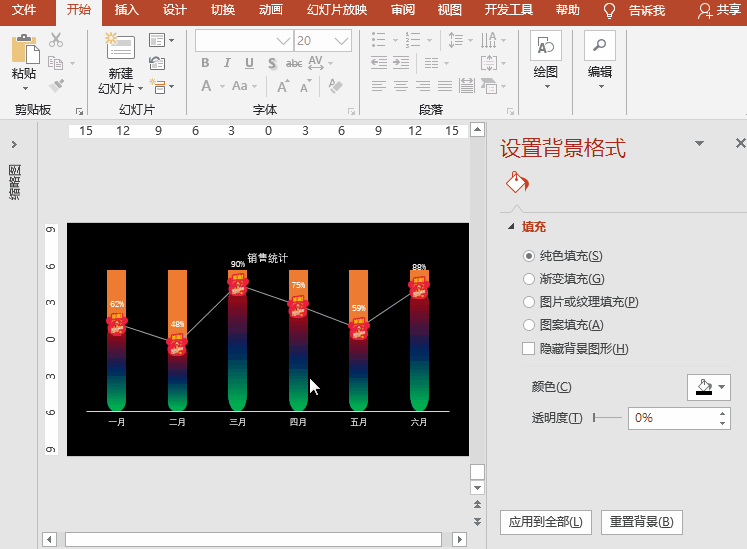
Task: Open the Drawing (绘图) tools group
Action: (546, 60)
